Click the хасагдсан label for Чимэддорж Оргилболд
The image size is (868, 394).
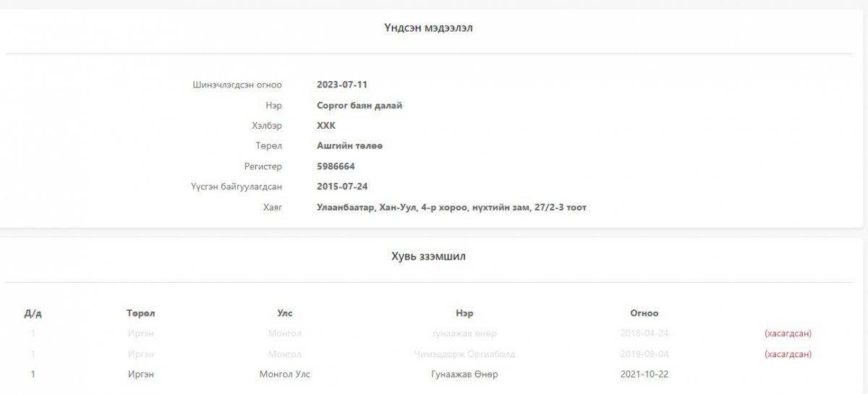[788, 354]
